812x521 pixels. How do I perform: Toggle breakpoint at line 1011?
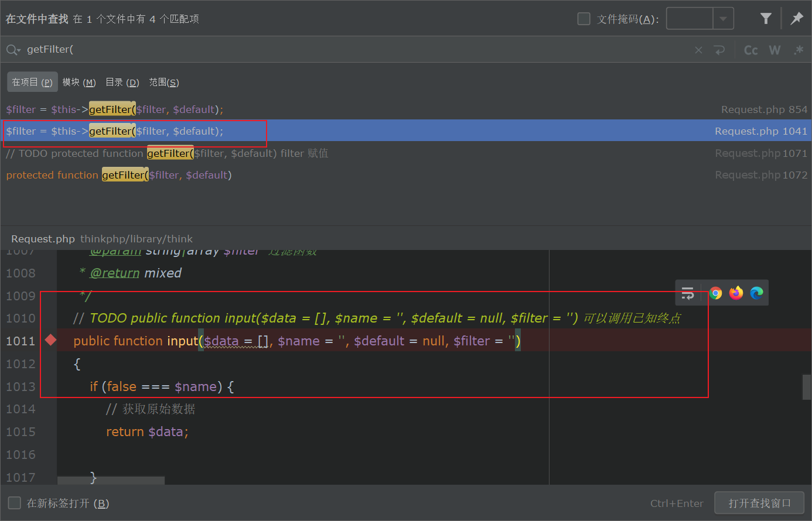point(51,340)
